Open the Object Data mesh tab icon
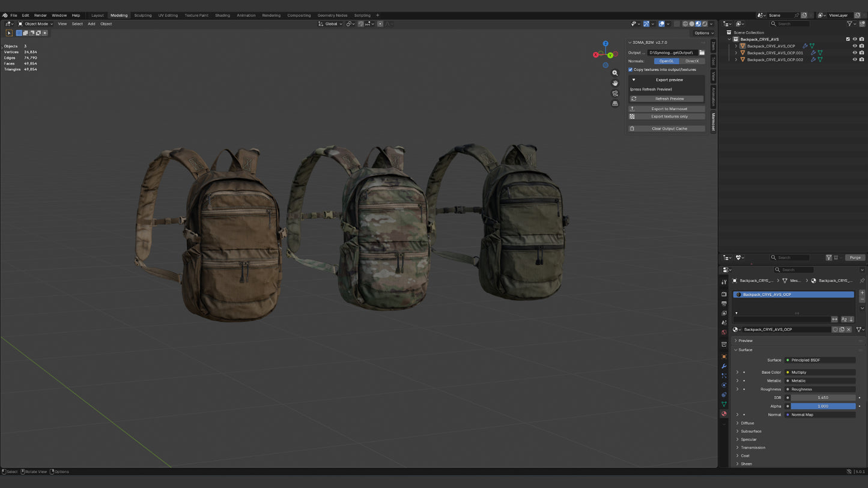Image resolution: width=868 pixels, height=488 pixels. pyautogui.click(x=724, y=405)
